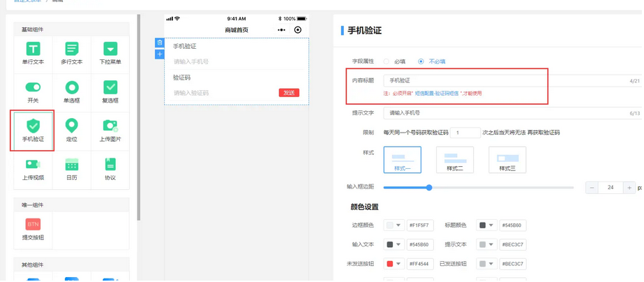
Task: Add the 提交按钮 component
Action: (33, 225)
